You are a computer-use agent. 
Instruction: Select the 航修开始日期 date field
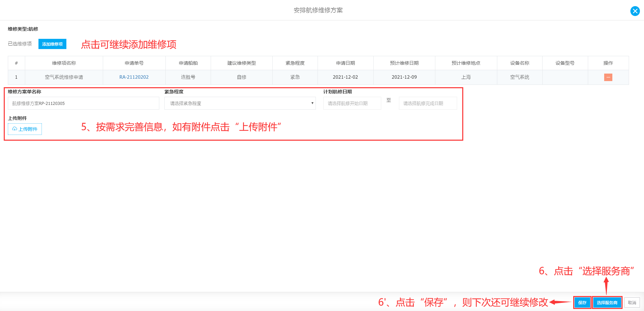coord(352,103)
